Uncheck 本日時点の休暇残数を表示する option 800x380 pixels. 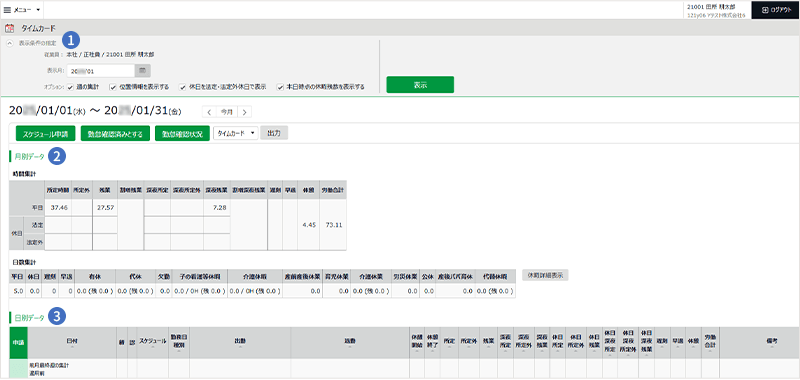pyautogui.click(x=280, y=87)
